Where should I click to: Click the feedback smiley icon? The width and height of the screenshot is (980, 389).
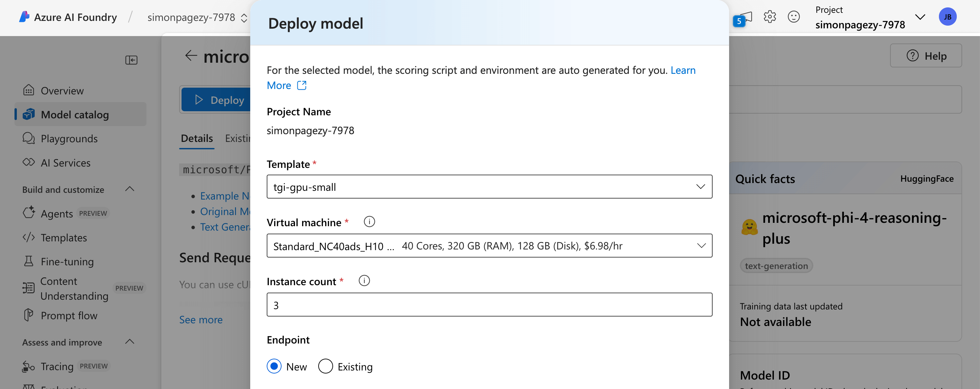793,17
